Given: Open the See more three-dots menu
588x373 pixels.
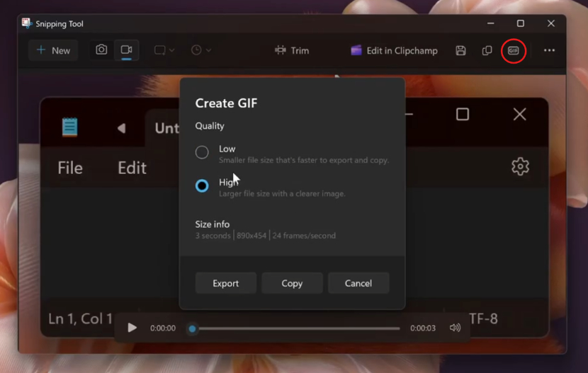Looking at the screenshot, I should point(549,50).
